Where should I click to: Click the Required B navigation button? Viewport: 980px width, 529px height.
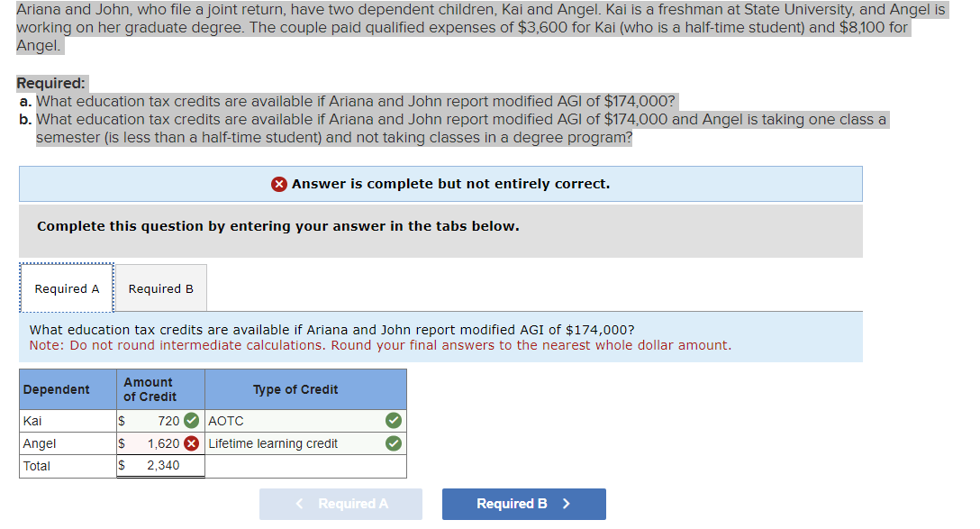pyautogui.click(x=523, y=504)
